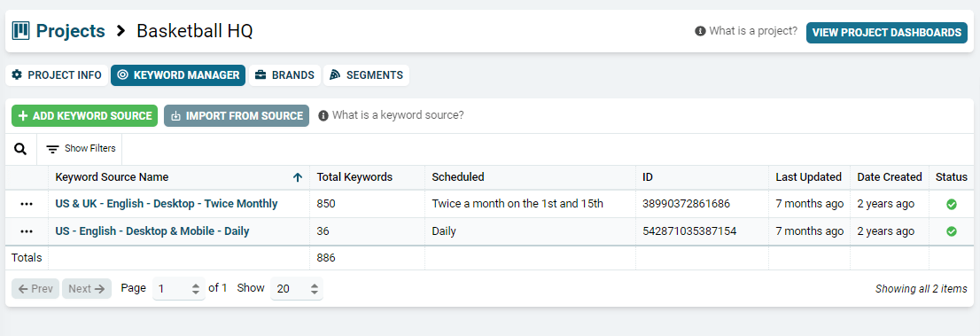Viewport: 980px width, 336px height.
Task: Open actions menu for US & UK Twice Monthly row
Action: click(x=27, y=204)
